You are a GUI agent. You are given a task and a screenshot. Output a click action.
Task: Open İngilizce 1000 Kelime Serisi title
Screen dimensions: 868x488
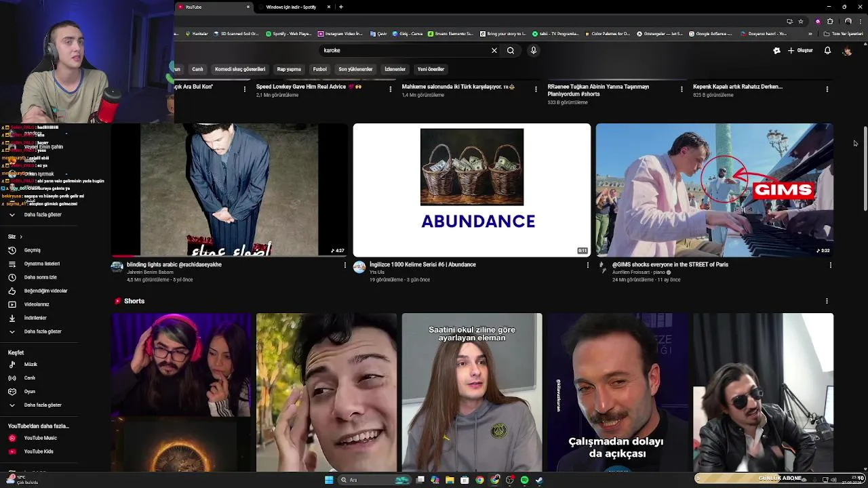(x=422, y=264)
